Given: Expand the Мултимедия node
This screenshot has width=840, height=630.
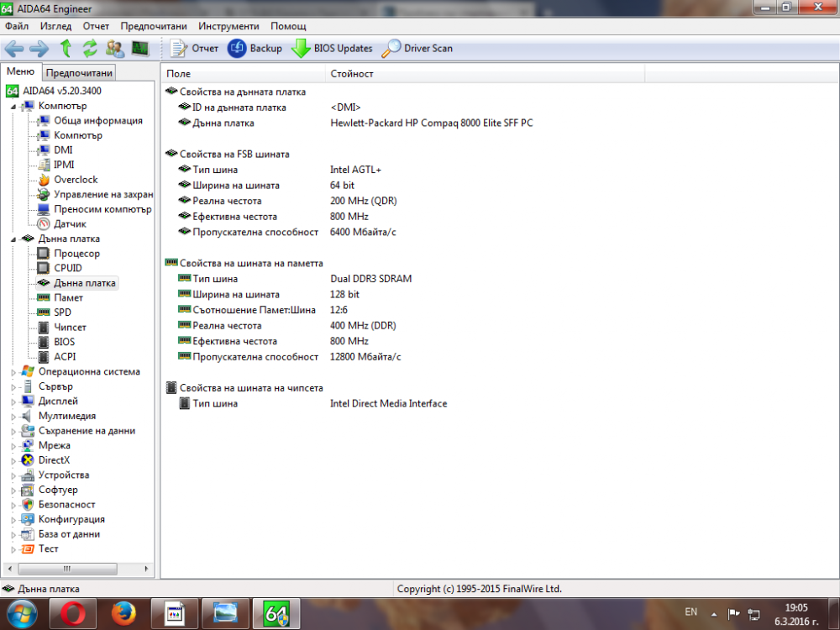Looking at the screenshot, I should coord(13,417).
